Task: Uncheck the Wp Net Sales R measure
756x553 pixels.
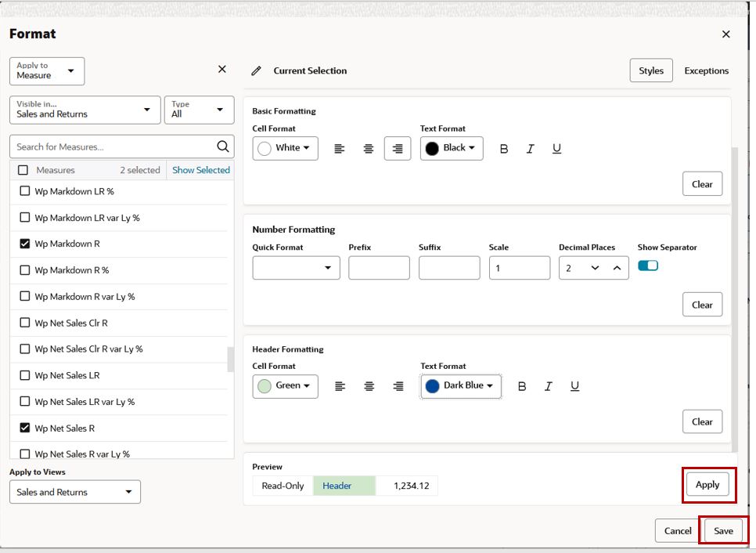Action: (24, 428)
